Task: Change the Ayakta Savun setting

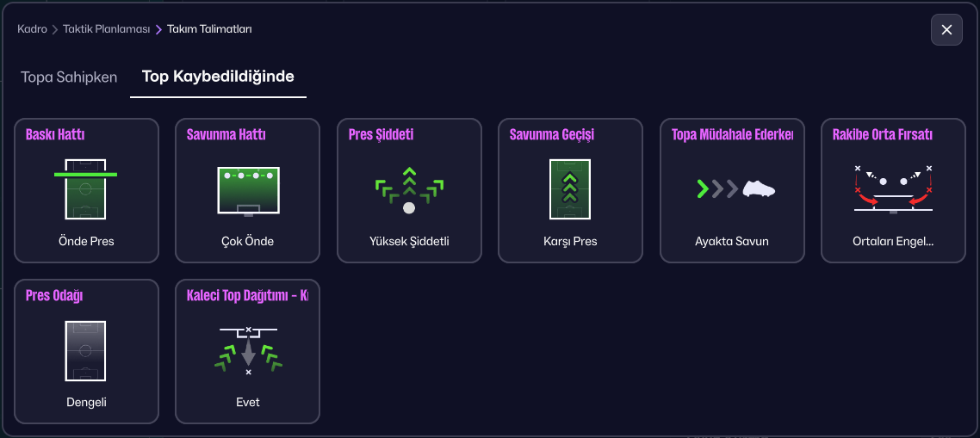Action: click(x=732, y=241)
